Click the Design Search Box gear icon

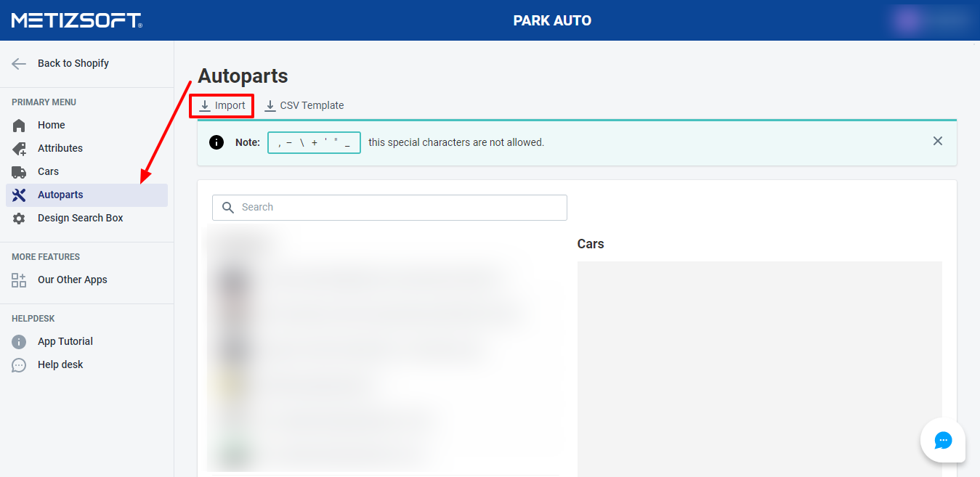[x=19, y=219]
